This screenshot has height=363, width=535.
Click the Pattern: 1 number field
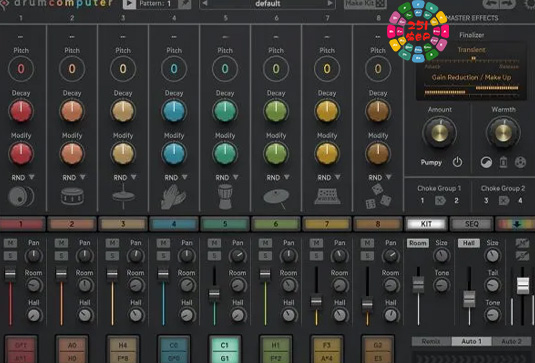coord(156,4)
